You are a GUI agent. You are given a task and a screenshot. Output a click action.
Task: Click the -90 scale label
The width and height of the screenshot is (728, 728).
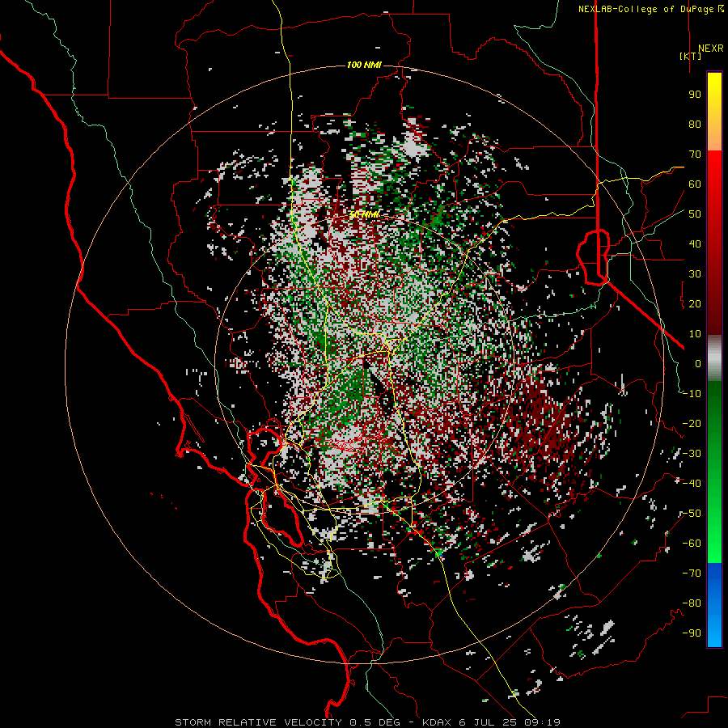[x=692, y=633]
